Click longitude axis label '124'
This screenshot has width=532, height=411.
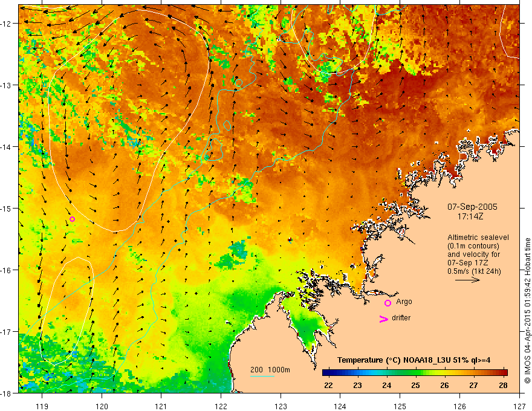[340, 406]
